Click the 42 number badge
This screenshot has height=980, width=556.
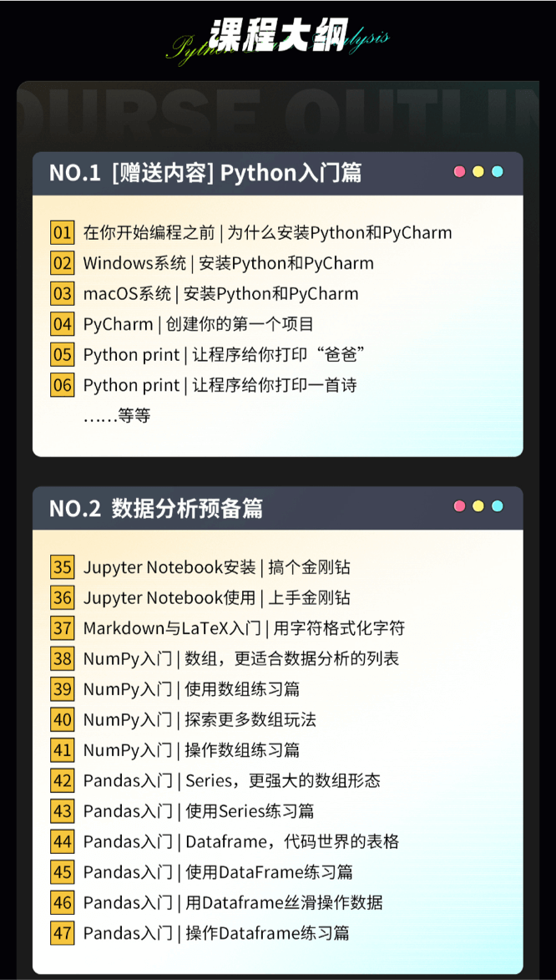(62, 780)
